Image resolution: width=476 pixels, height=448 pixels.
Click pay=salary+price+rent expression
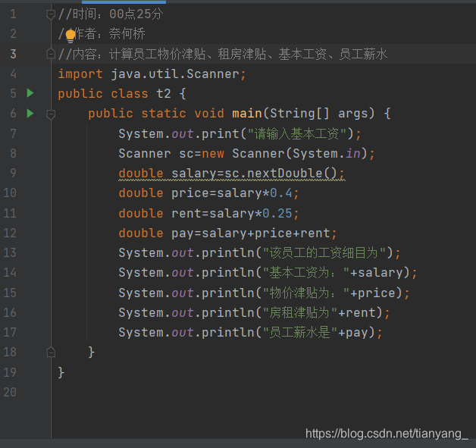[x=251, y=233]
